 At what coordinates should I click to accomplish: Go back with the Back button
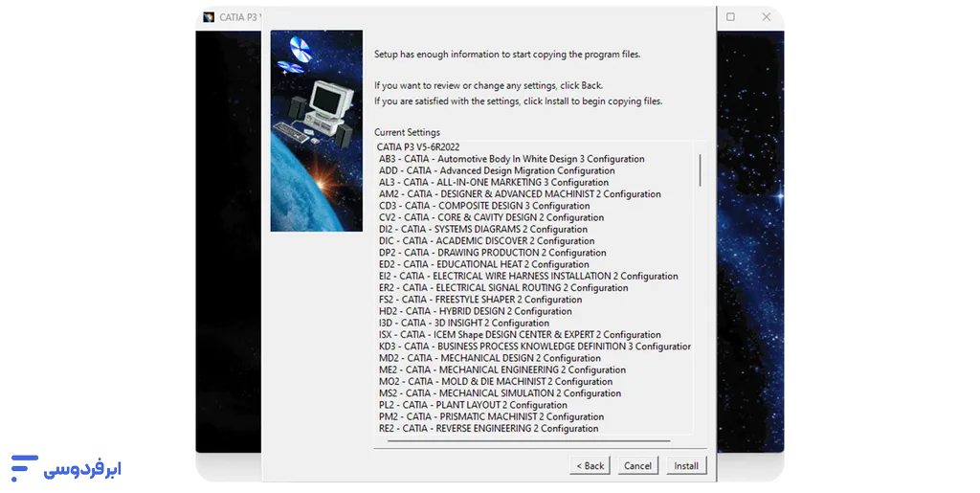pos(590,466)
